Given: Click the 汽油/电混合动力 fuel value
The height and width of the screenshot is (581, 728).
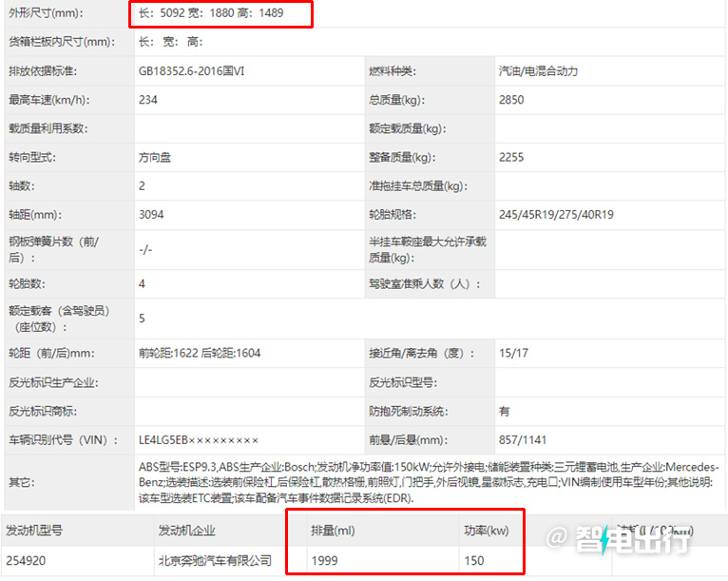Looking at the screenshot, I should tap(538, 71).
